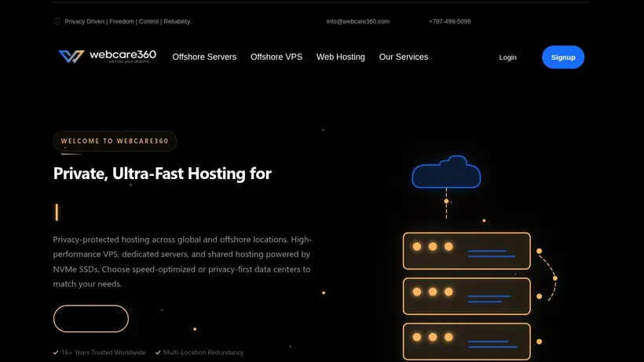This screenshot has height=362, width=644.
Task: Open the Our Services menu
Action: (x=404, y=57)
